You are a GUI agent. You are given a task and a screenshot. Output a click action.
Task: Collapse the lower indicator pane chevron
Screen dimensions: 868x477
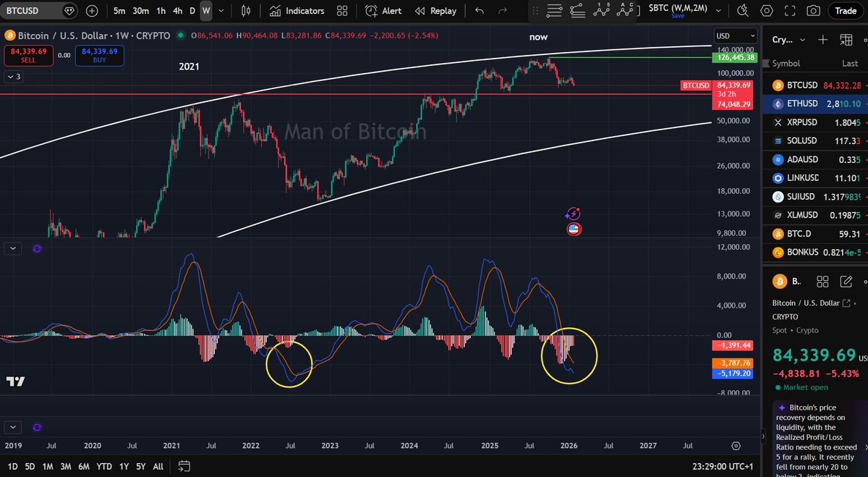pyautogui.click(x=12, y=248)
